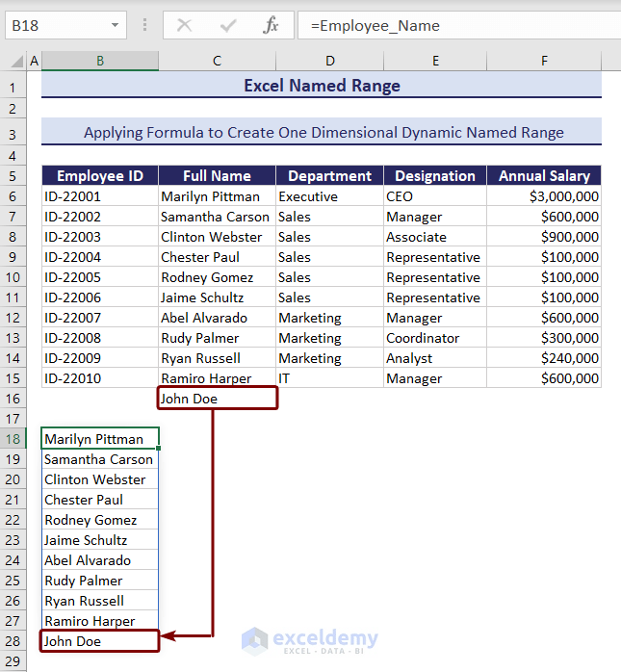Select Chester Paul in row 21
The width and height of the screenshot is (621, 672).
coord(100,500)
